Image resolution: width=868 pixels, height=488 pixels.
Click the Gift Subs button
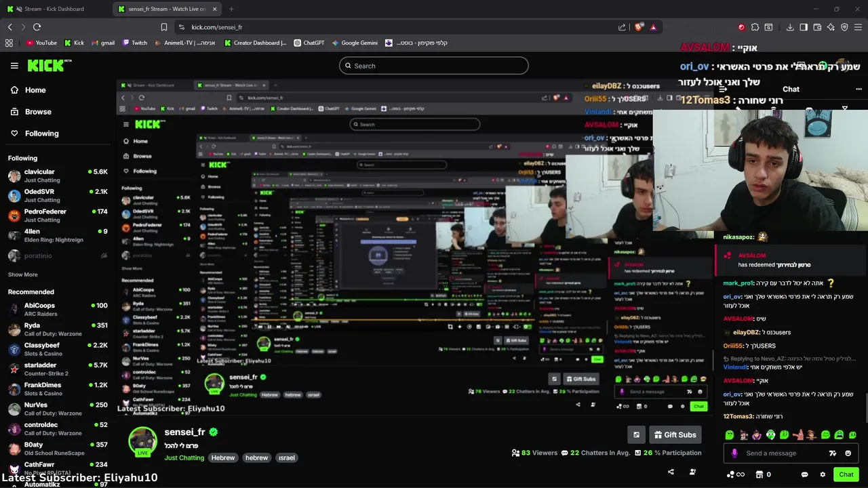pyautogui.click(x=675, y=434)
